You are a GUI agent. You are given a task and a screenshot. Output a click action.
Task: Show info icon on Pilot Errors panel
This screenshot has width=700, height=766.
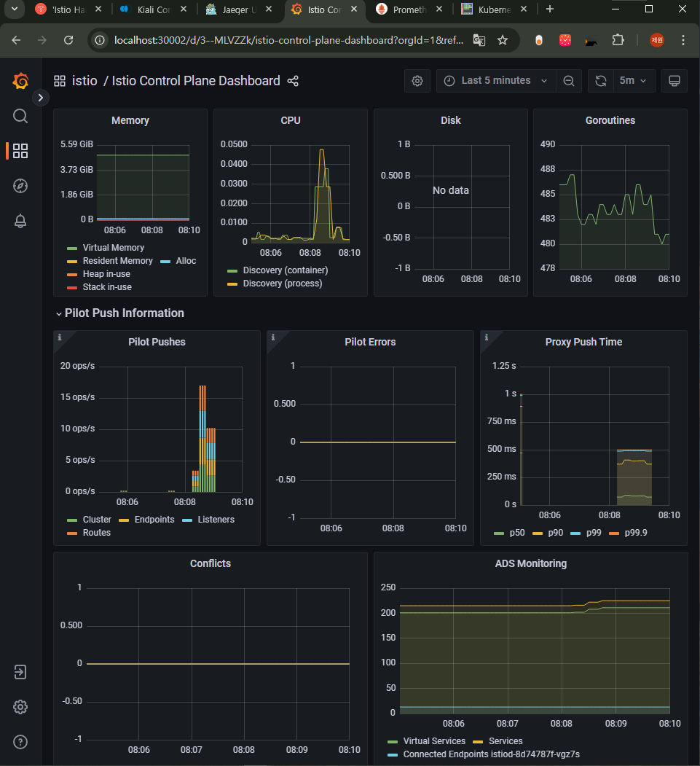(x=273, y=337)
